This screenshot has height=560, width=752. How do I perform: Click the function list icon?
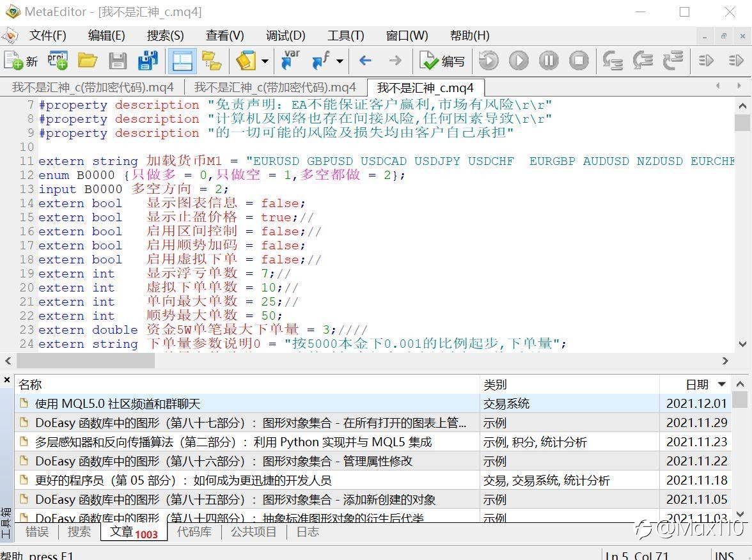321,61
